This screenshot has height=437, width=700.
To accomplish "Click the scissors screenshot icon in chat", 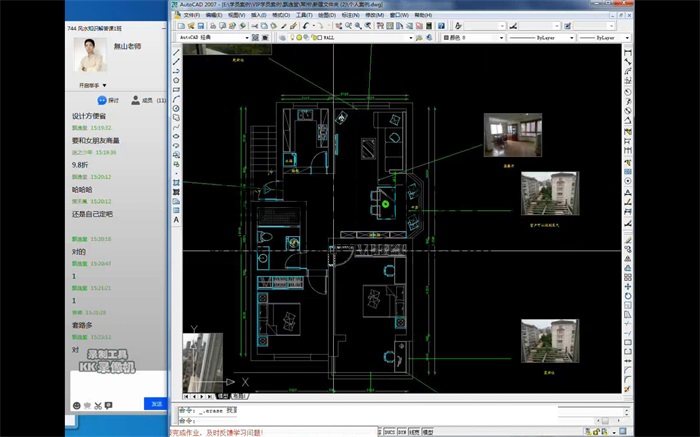I will pos(88,404).
